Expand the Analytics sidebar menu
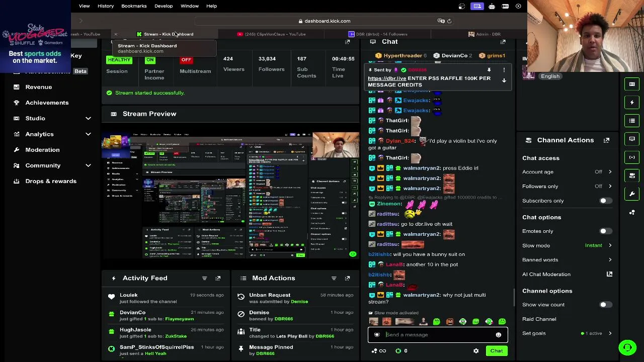This screenshot has width=644, height=362. [x=88, y=134]
